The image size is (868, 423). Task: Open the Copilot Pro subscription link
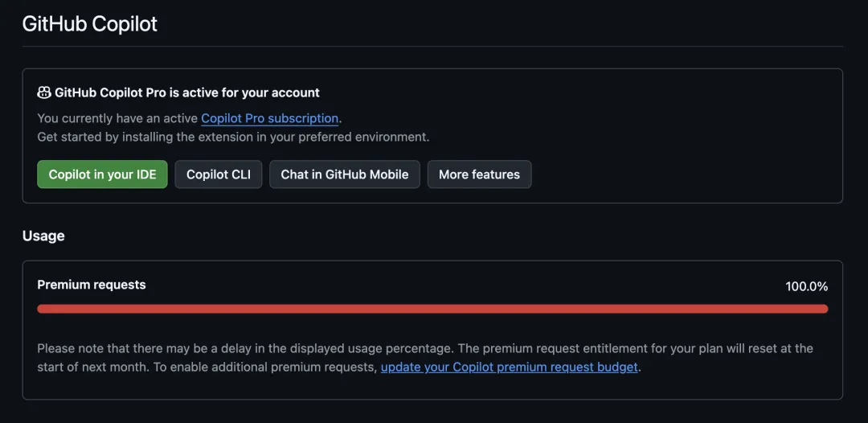tap(269, 118)
